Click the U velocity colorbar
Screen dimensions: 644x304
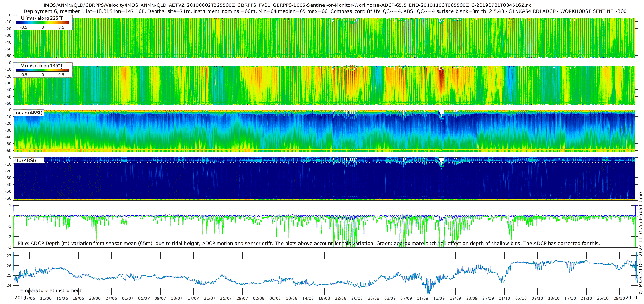(x=43, y=23)
